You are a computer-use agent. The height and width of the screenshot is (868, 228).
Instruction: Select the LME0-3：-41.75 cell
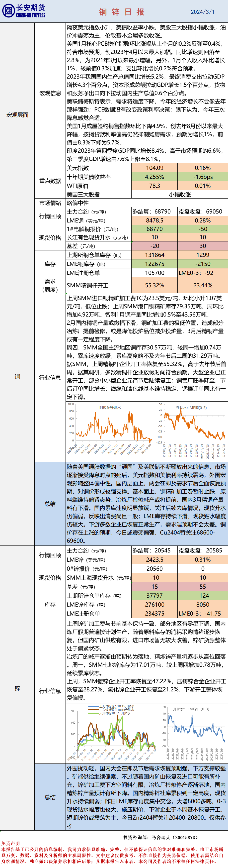tap(203, 613)
